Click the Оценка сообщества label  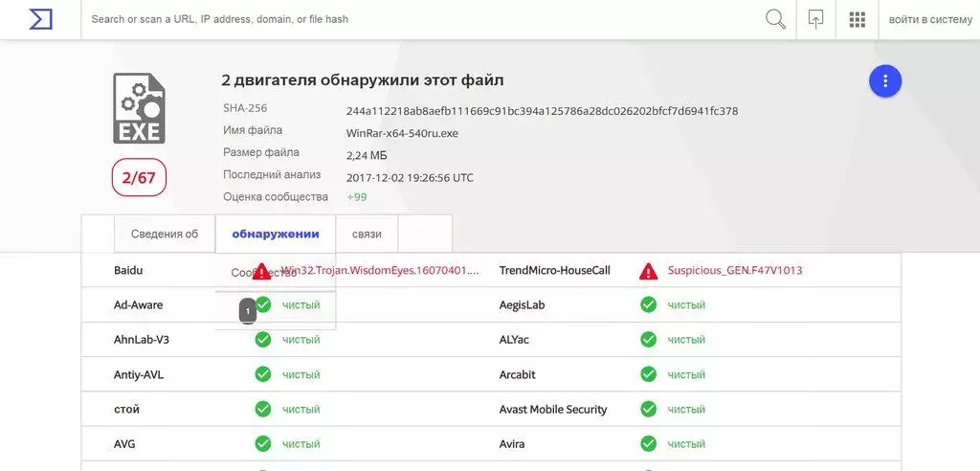pos(276,196)
